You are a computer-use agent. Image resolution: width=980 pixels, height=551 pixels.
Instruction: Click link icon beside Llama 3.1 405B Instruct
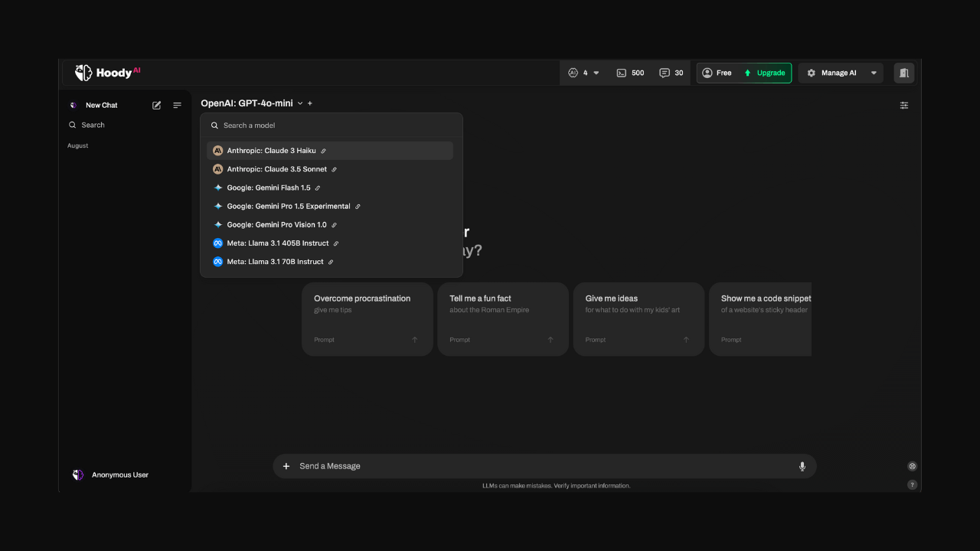(x=336, y=243)
